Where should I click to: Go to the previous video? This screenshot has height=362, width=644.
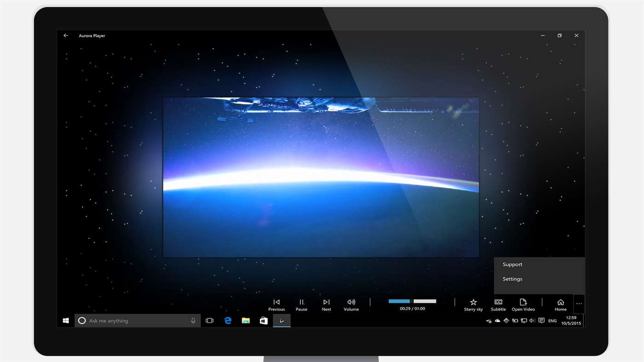(276, 305)
